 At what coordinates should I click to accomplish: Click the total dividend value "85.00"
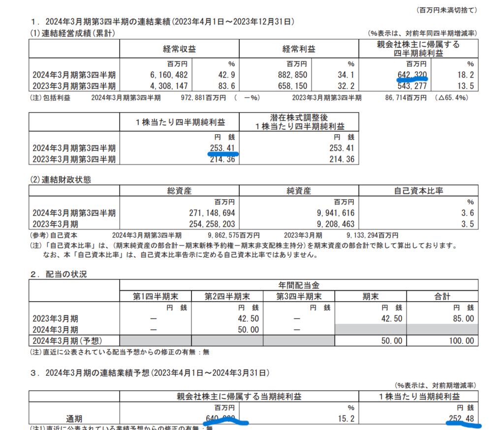click(x=464, y=319)
